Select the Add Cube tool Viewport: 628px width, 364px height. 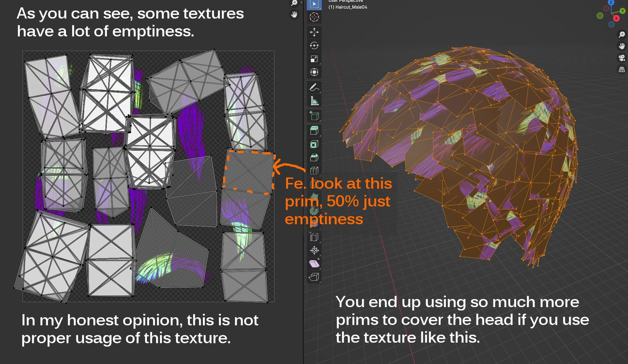tap(314, 116)
